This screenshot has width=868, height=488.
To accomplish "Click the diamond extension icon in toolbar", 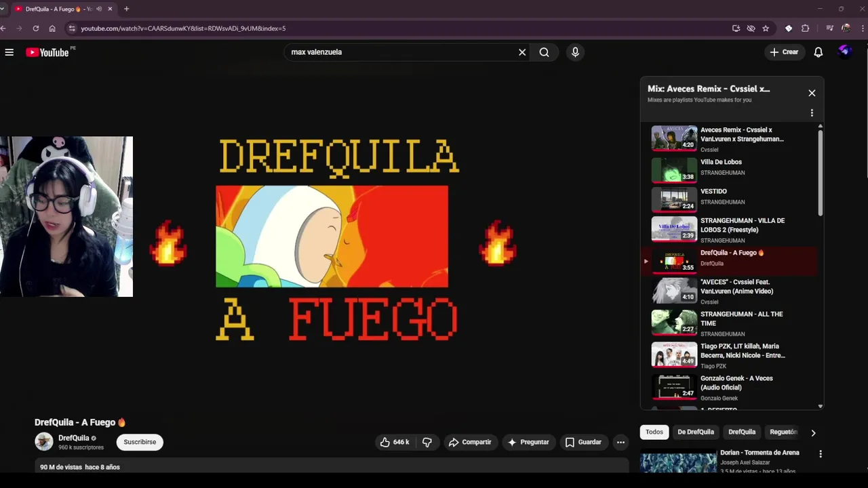I will click(x=789, y=28).
